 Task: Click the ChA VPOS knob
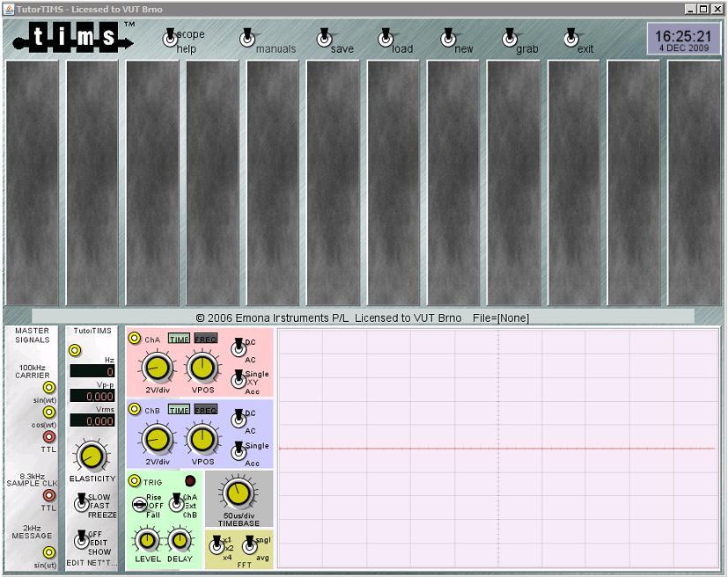click(202, 368)
